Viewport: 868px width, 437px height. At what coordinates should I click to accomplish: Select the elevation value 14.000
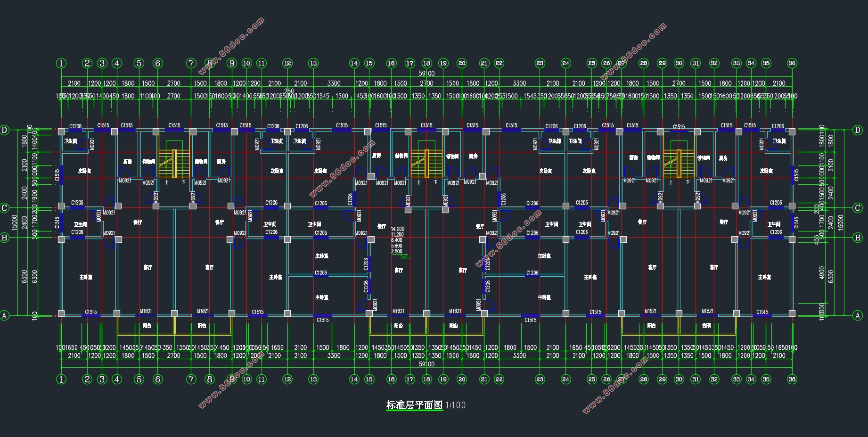(397, 229)
